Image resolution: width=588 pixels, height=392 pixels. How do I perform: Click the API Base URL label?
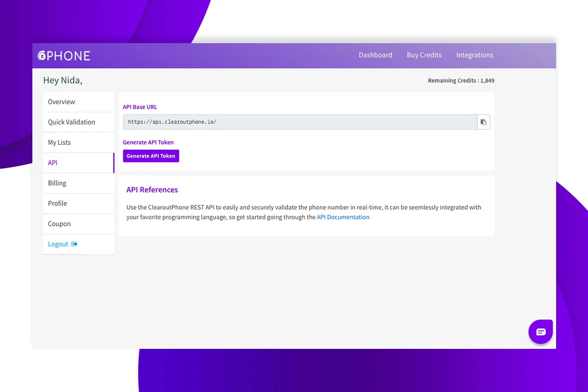pos(140,107)
